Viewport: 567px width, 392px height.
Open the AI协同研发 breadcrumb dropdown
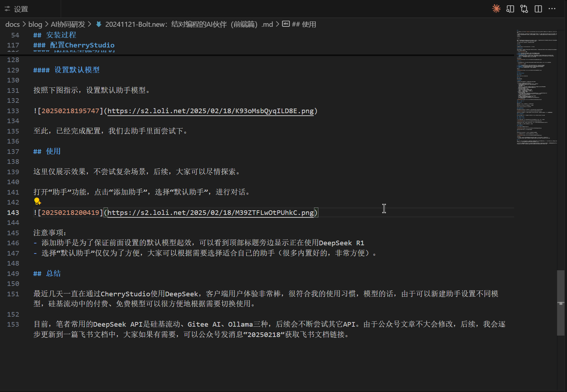68,24
